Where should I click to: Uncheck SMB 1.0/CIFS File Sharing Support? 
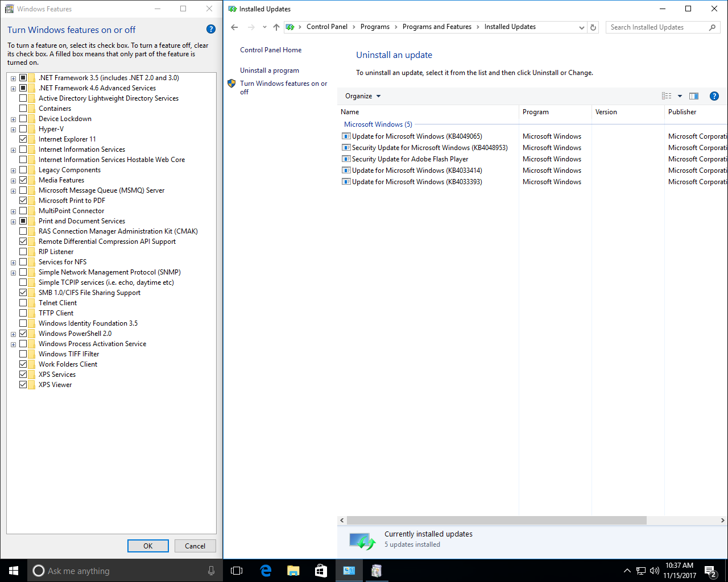pyautogui.click(x=23, y=293)
